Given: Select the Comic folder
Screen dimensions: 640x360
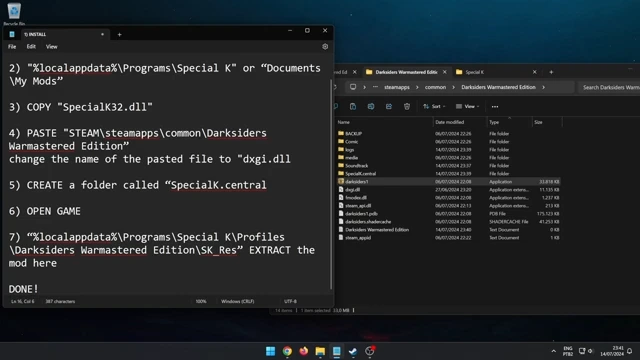Looking at the screenshot, I should 351,142.
